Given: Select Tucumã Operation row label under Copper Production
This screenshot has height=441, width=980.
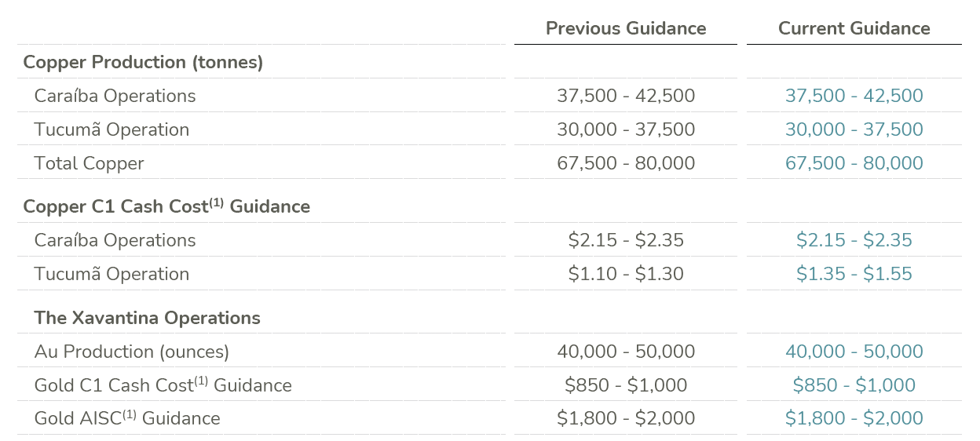Looking at the screenshot, I should pyautogui.click(x=112, y=130).
